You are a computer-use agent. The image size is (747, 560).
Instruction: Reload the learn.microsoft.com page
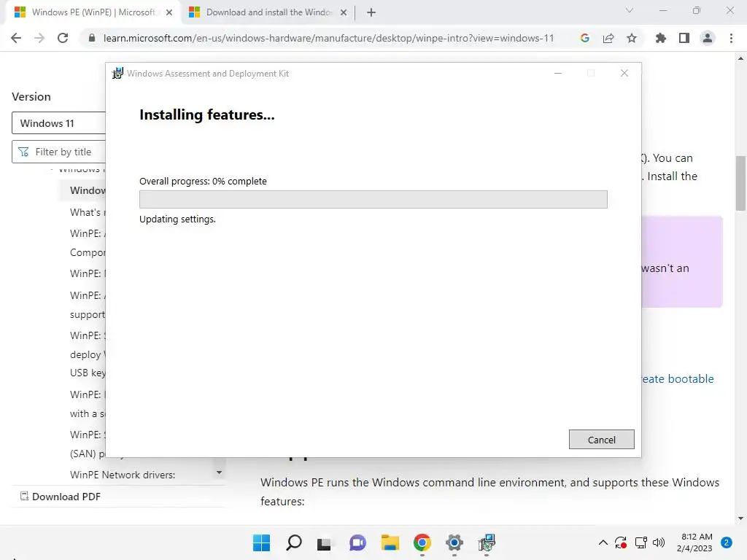pos(63,38)
